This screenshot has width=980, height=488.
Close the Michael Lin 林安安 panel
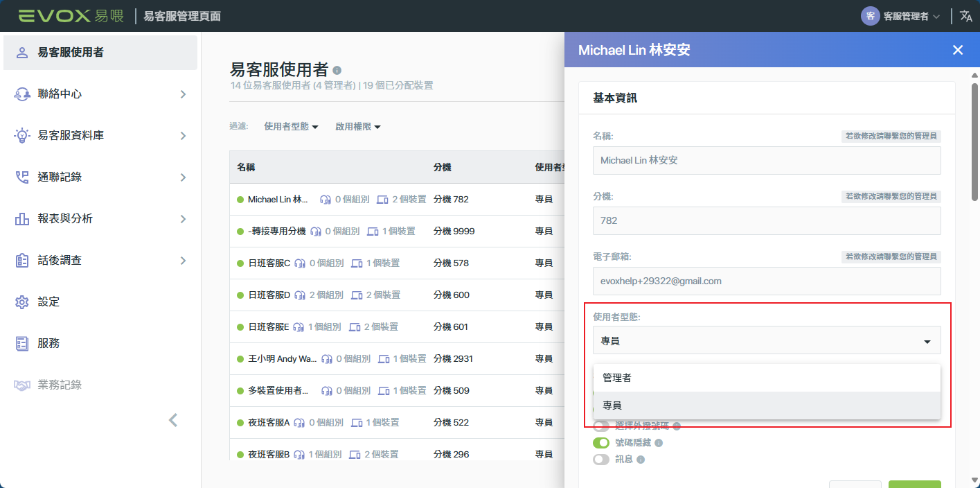coord(958,50)
